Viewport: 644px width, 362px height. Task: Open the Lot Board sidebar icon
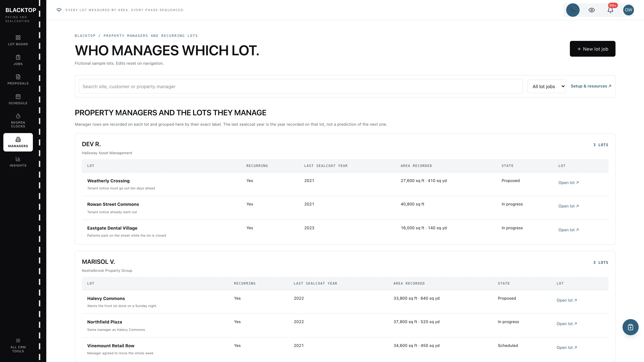18,40
